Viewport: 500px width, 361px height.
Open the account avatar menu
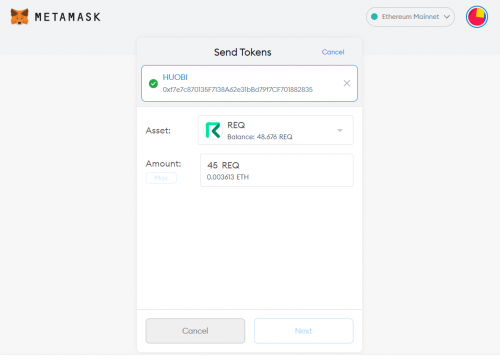[477, 17]
